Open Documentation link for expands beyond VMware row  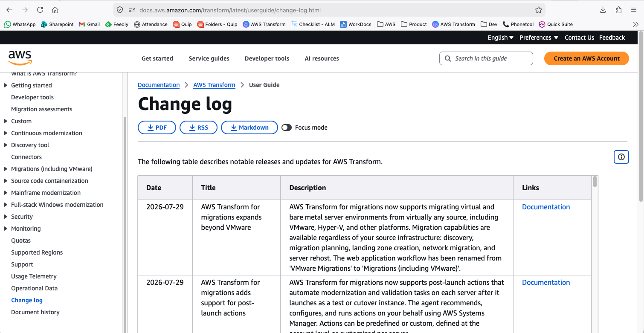pyautogui.click(x=546, y=207)
